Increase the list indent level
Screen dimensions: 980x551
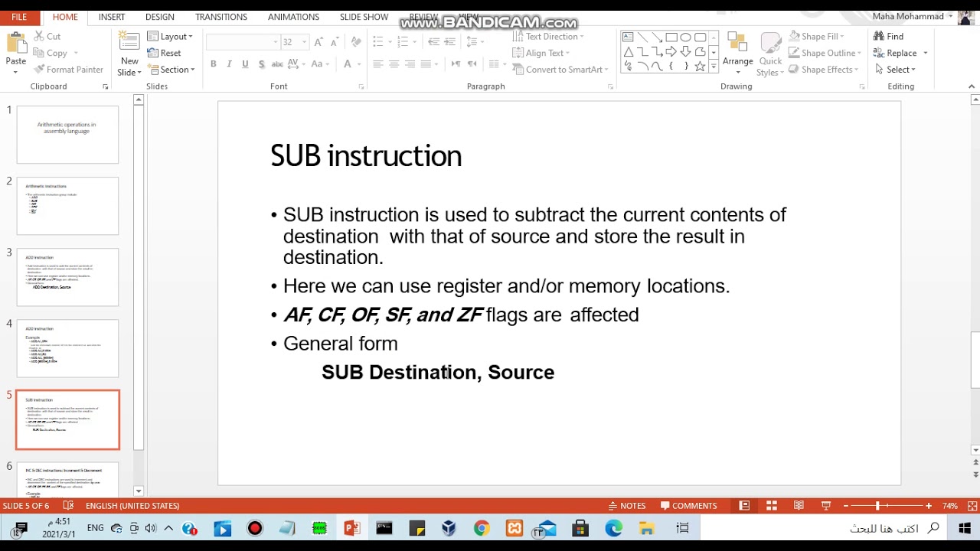pyautogui.click(x=449, y=41)
